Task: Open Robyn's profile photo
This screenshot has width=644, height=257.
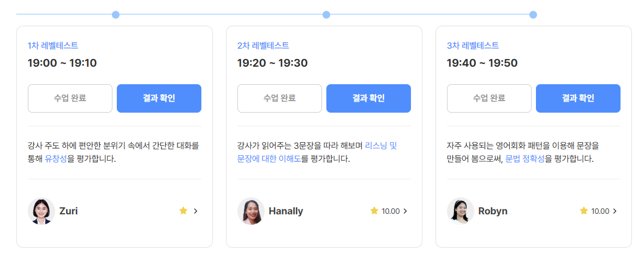Action: (461, 211)
